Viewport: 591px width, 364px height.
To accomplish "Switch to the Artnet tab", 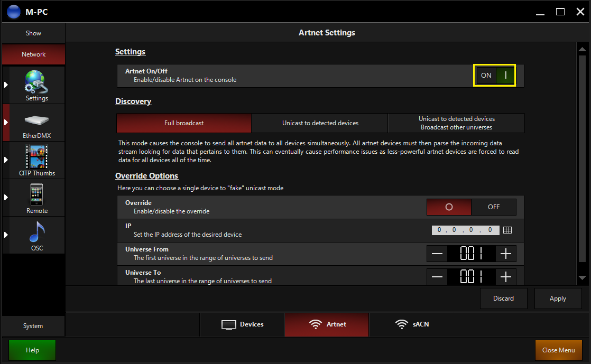I will pos(326,324).
